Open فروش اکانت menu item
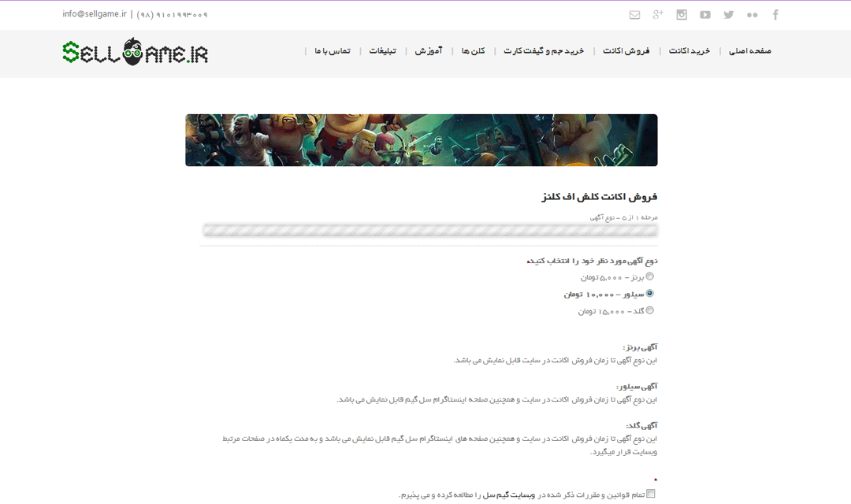Screen dimensions: 851x504 coord(626,51)
